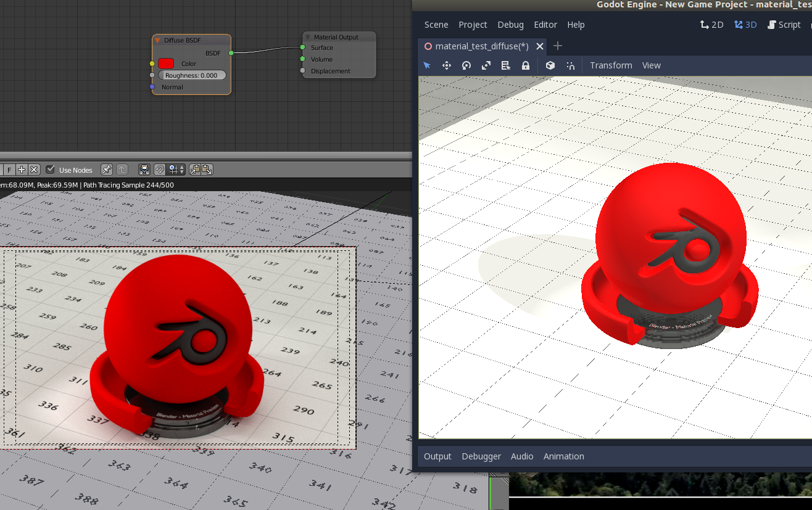Open the View menu in Godot viewport toolbar
Image resolution: width=812 pixels, height=510 pixels.
click(x=651, y=65)
